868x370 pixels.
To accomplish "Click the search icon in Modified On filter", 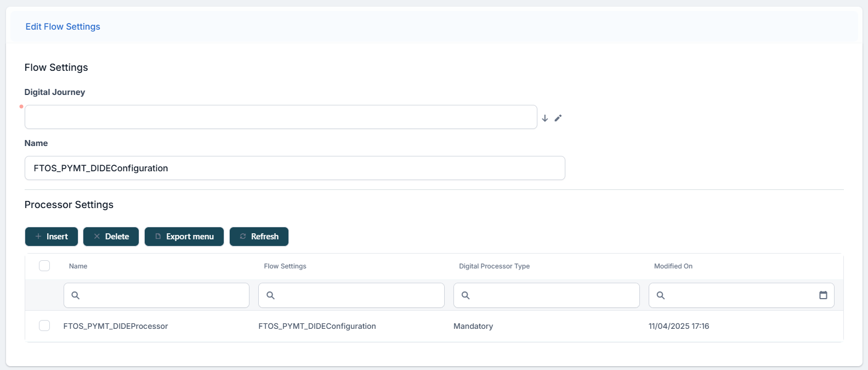I will 661,295.
